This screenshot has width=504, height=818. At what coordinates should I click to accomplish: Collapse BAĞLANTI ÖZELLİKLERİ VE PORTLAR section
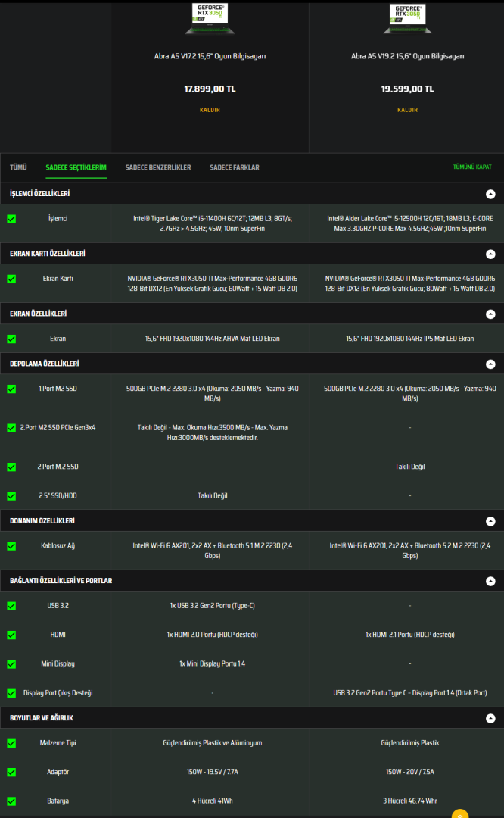[490, 581]
